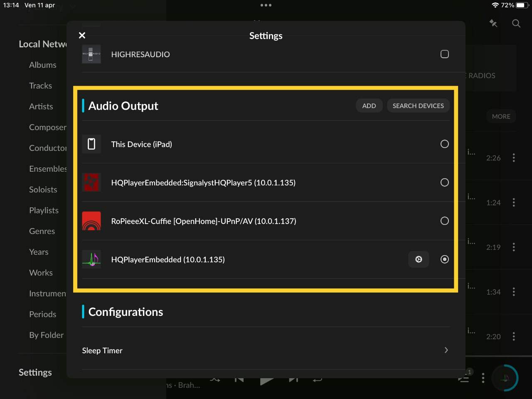
Task: Open gear settings for HQPlayerEmbedded (10.0.1.135)
Action: click(x=419, y=259)
